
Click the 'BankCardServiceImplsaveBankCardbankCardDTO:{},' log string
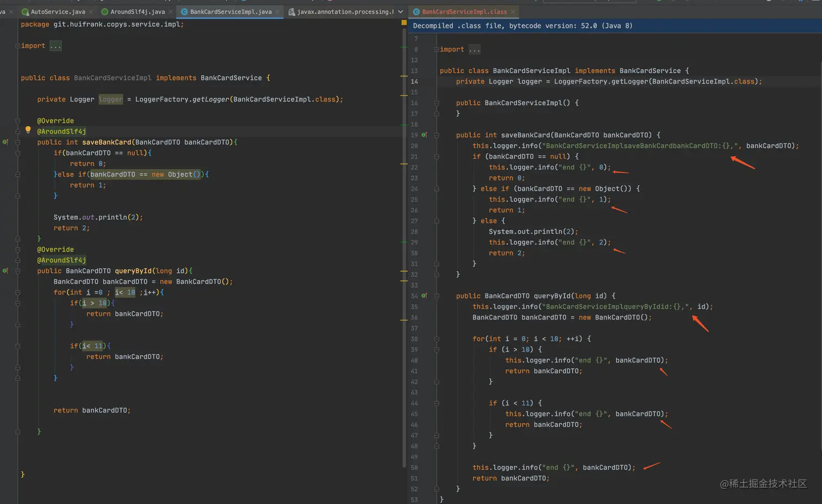click(642, 146)
